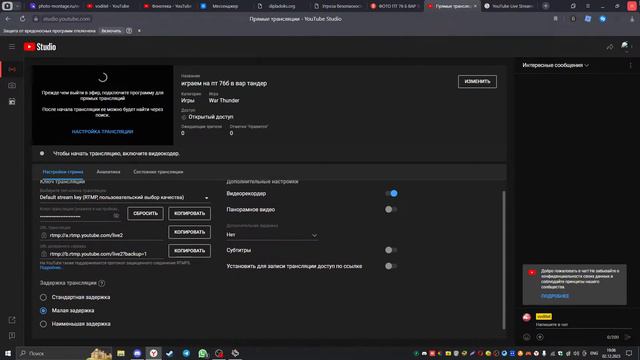
Task: Open the Manage schedule icon in sidebar
Action: 12,102
